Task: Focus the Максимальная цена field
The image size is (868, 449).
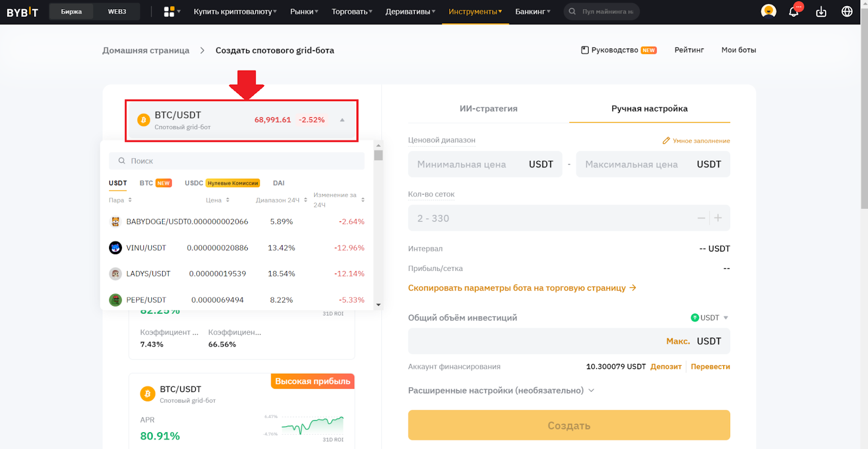Action: tap(653, 165)
